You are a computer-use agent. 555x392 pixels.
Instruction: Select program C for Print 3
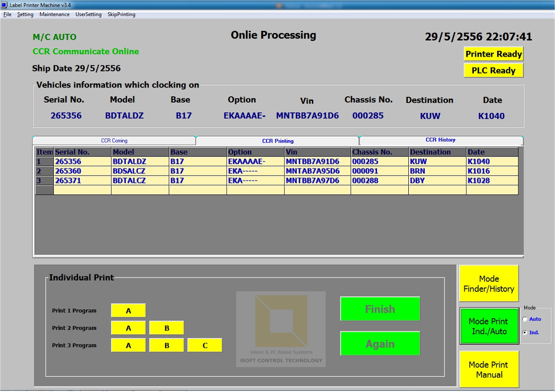(x=204, y=345)
